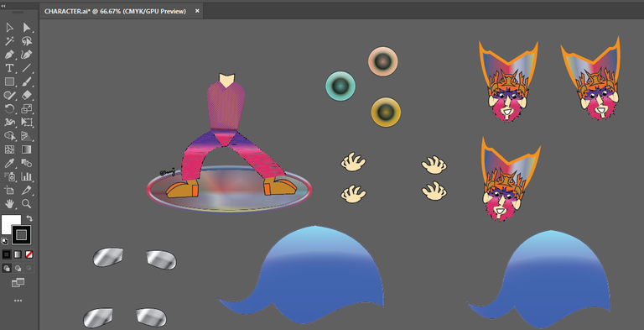Select the Rotate tool

[x=9, y=109]
